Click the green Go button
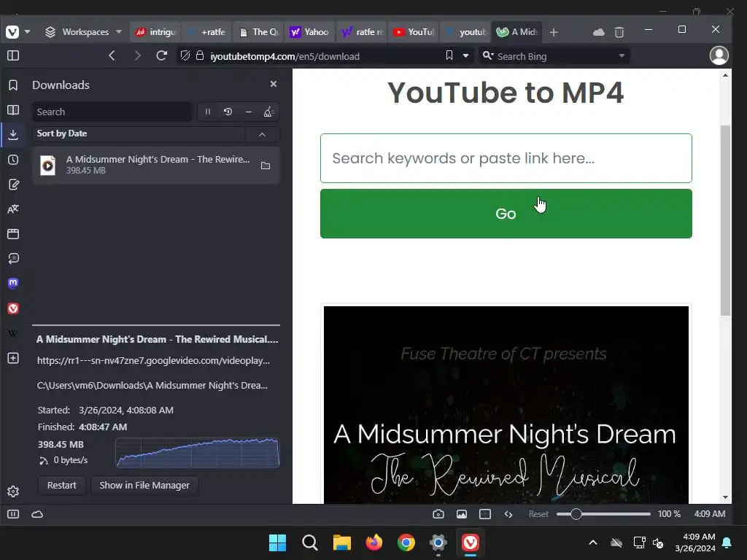Image resolution: width=747 pixels, height=560 pixels. (506, 214)
